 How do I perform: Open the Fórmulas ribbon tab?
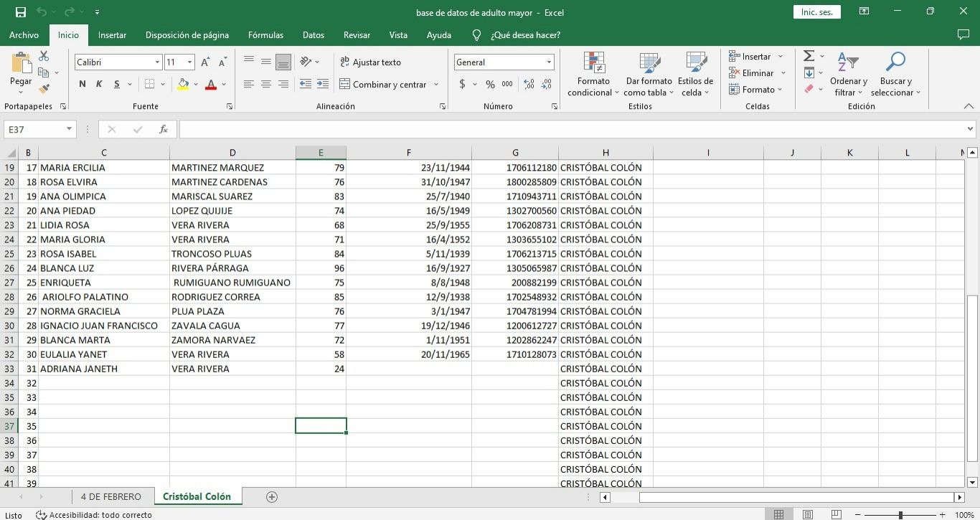coord(265,34)
